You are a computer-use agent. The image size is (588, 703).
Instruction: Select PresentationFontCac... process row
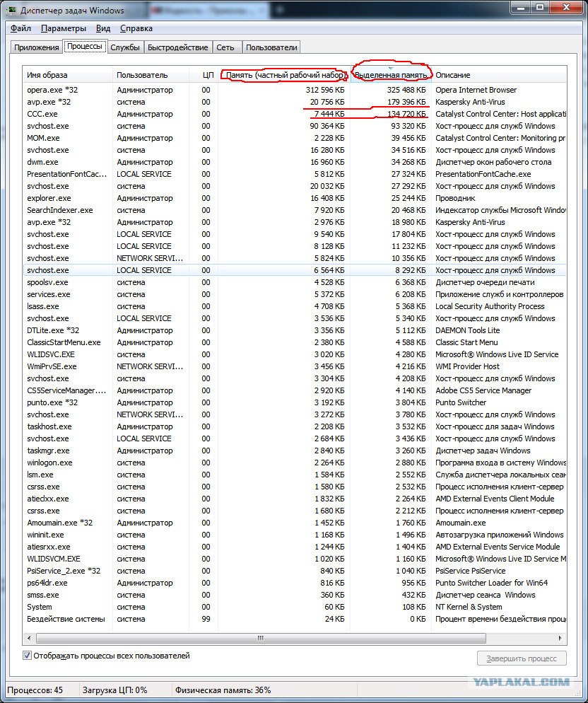tap(295, 174)
